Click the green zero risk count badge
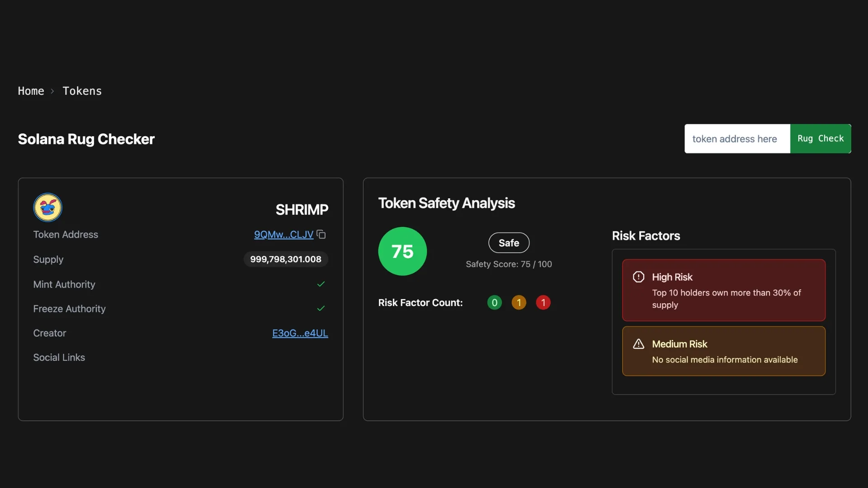This screenshot has width=868, height=488. [494, 303]
